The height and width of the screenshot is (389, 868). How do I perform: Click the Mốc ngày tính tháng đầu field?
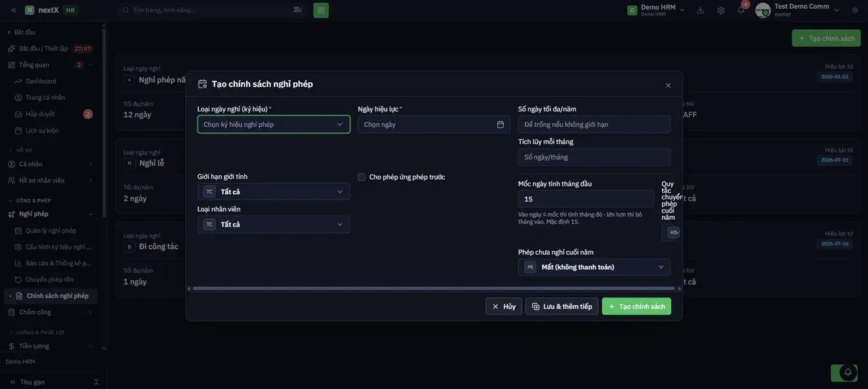coord(586,199)
